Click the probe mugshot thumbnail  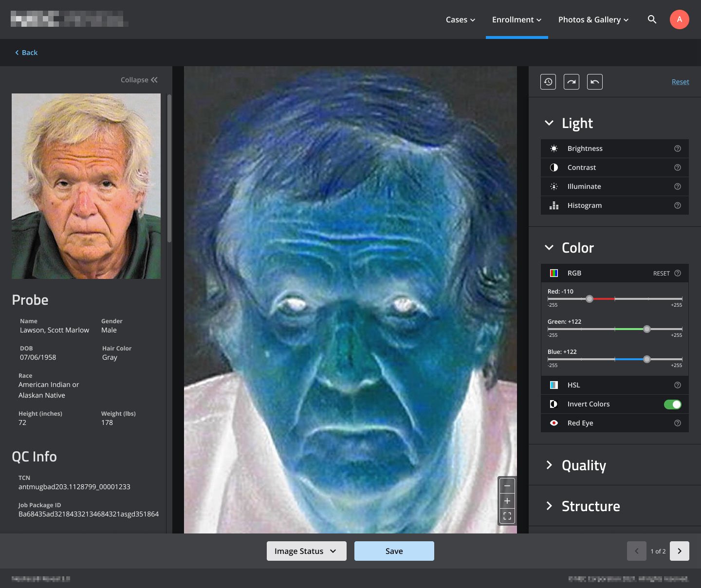86,186
